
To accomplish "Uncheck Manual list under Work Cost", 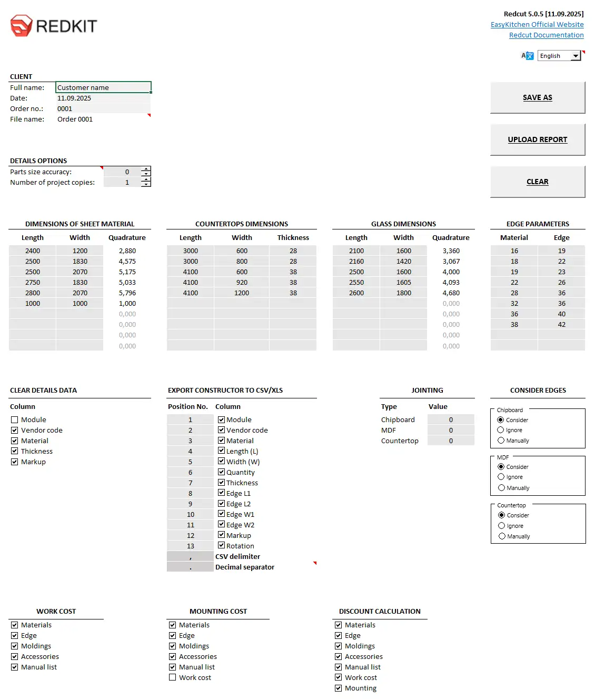I will [x=14, y=667].
